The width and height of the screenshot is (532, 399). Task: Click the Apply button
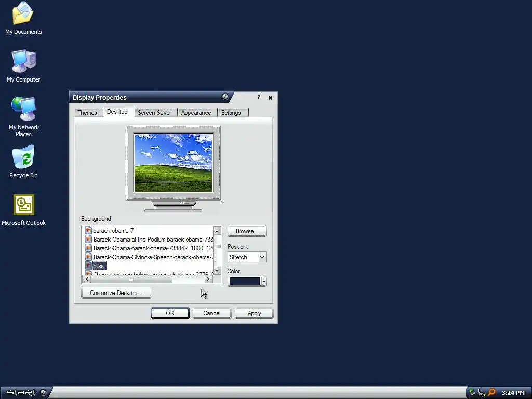[x=254, y=313]
